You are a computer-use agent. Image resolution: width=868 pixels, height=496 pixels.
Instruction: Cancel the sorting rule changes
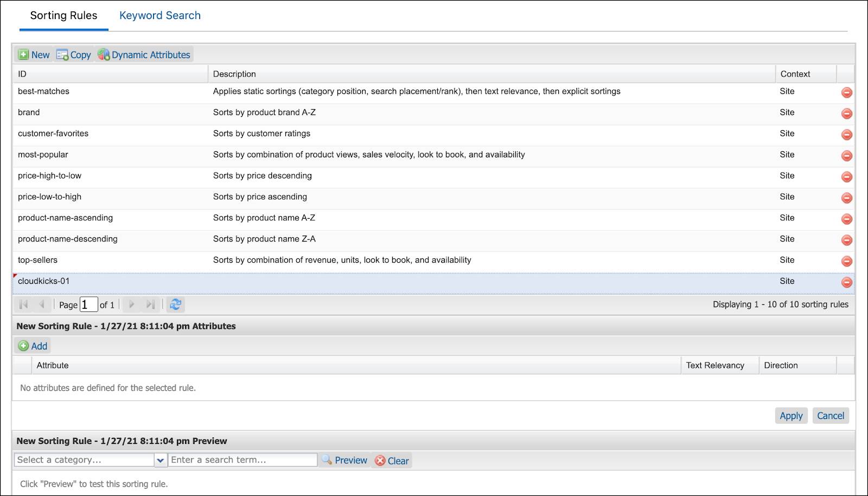[x=831, y=416]
